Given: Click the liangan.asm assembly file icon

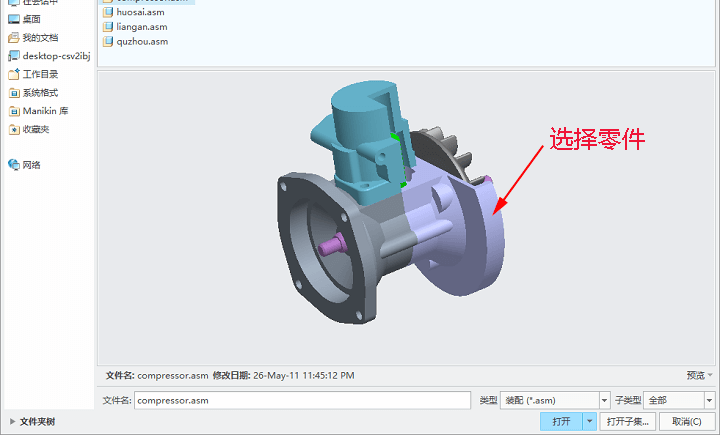Looking at the screenshot, I should [x=108, y=27].
